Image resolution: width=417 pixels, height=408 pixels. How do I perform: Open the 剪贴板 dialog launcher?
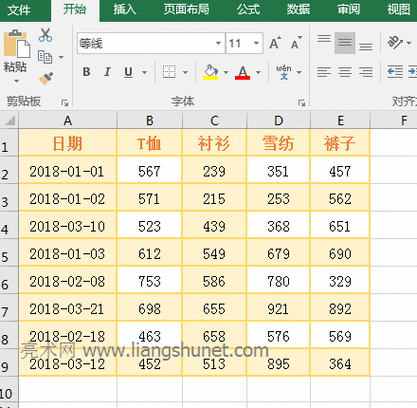tap(65, 103)
